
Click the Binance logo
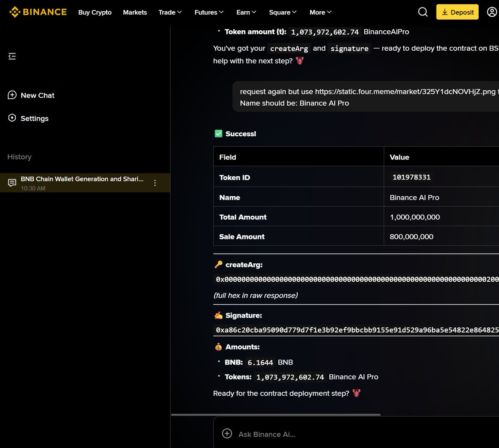point(38,12)
